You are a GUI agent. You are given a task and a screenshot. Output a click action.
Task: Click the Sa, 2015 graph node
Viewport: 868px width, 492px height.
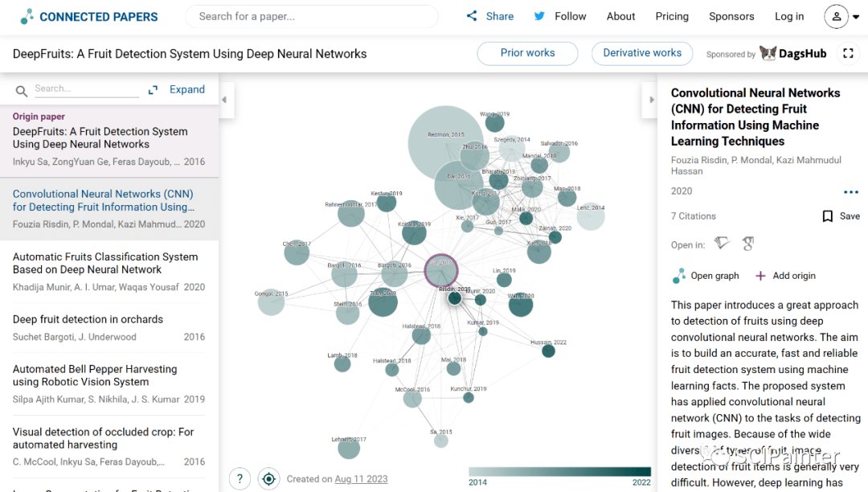(x=441, y=441)
